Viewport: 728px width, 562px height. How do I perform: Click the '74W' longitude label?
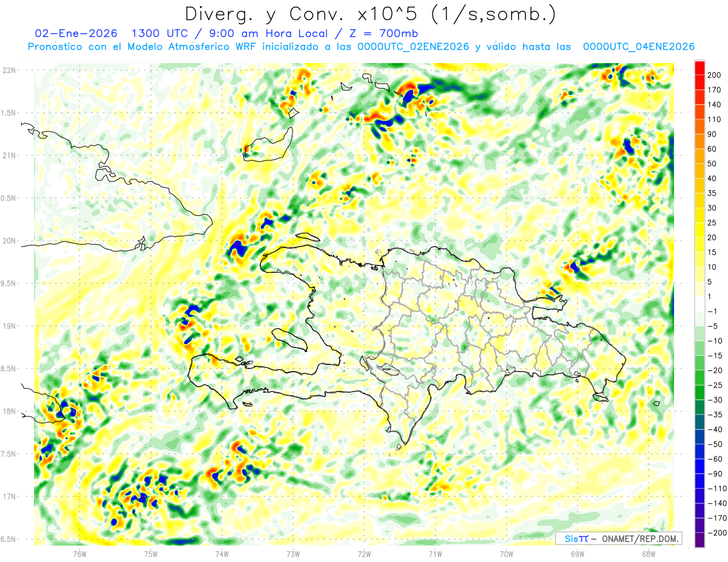pos(222,554)
